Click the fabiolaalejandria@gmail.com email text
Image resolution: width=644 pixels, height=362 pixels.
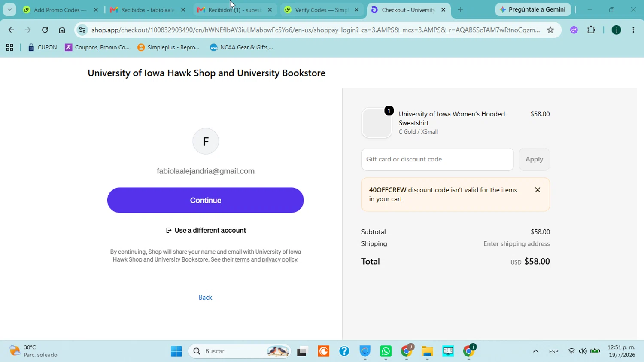(x=206, y=171)
